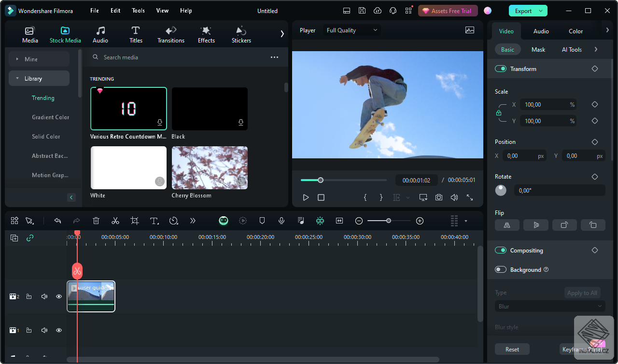The image size is (618, 364).
Task: Select the Cherry Blossom thumbnail
Action: click(x=210, y=168)
